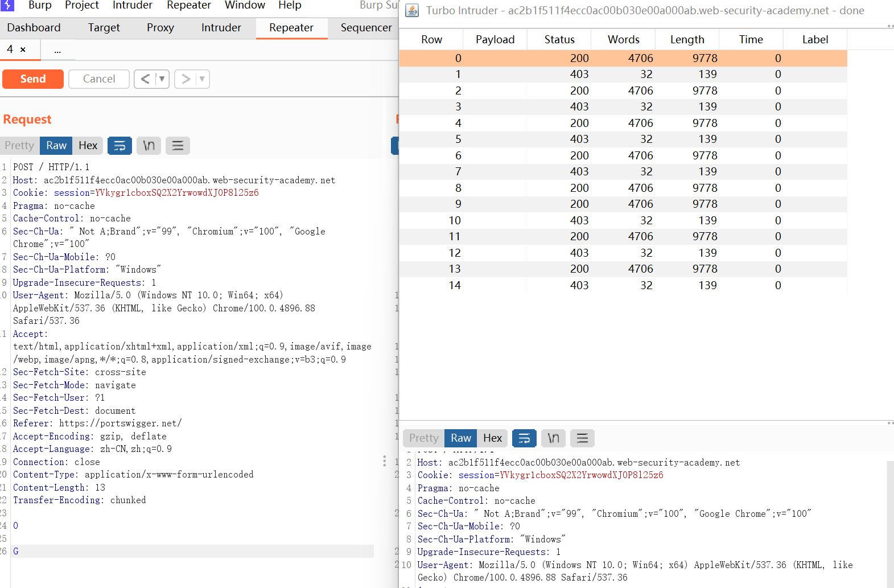Close Repeater tab 4

coord(23,50)
